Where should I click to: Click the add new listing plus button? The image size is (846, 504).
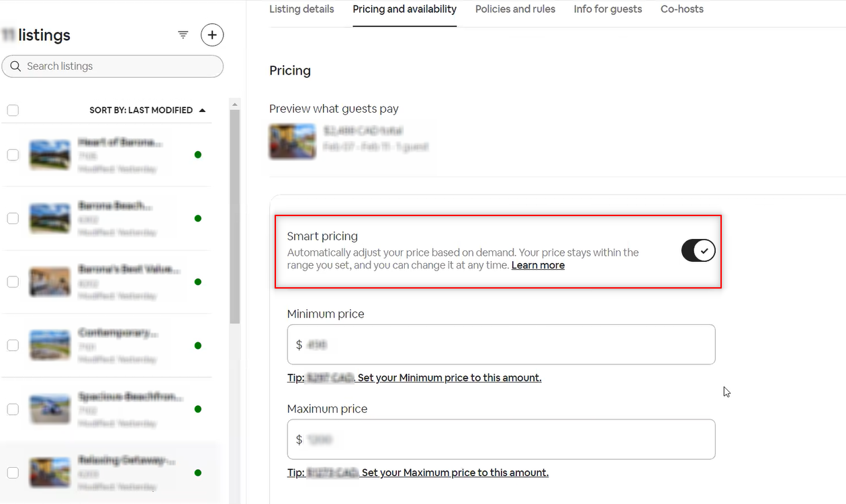[x=212, y=35]
